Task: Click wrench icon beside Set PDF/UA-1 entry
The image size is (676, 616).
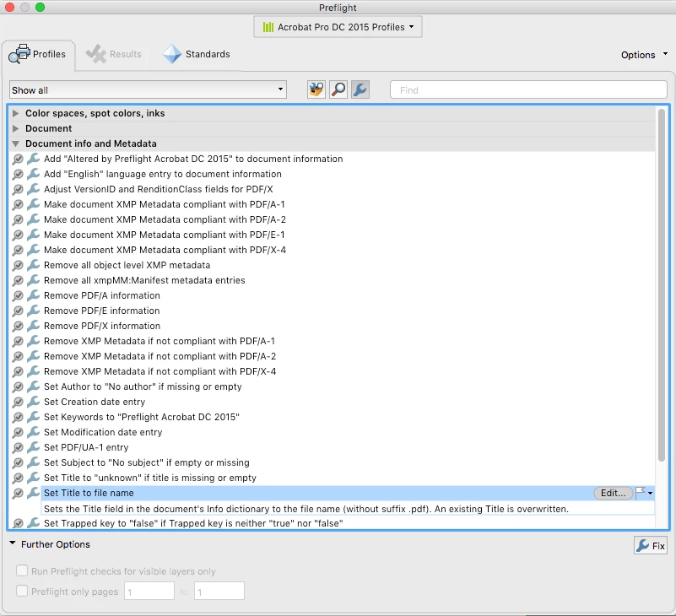Action: 33,447
